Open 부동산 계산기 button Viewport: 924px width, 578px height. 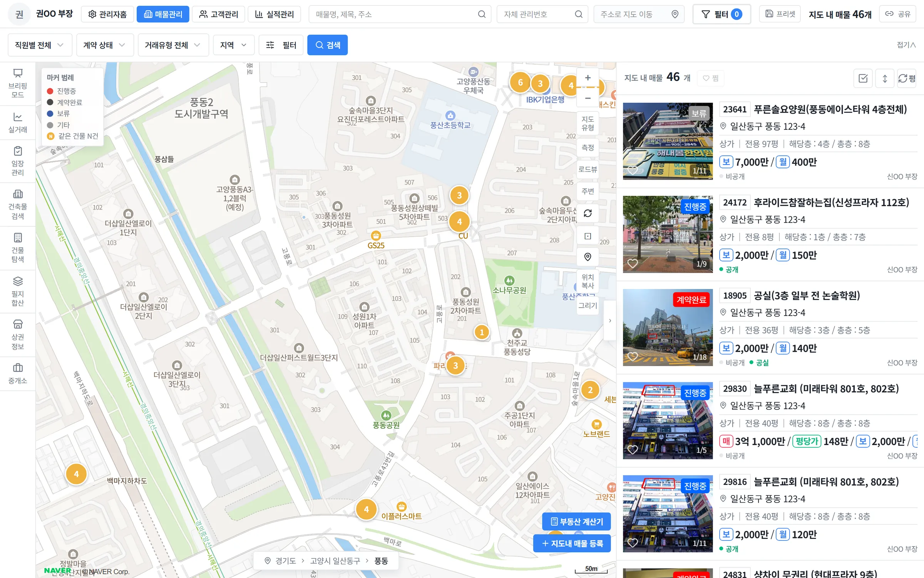576,521
